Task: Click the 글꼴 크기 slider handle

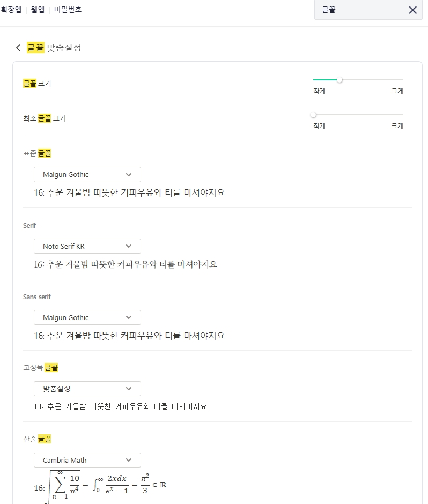Action: pyautogui.click(x=340, y=80)
